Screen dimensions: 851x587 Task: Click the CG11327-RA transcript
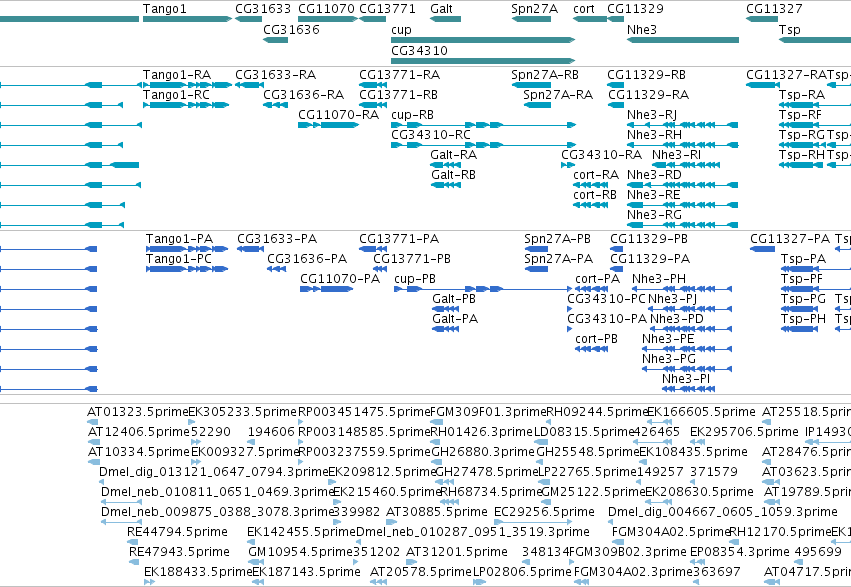763,85
